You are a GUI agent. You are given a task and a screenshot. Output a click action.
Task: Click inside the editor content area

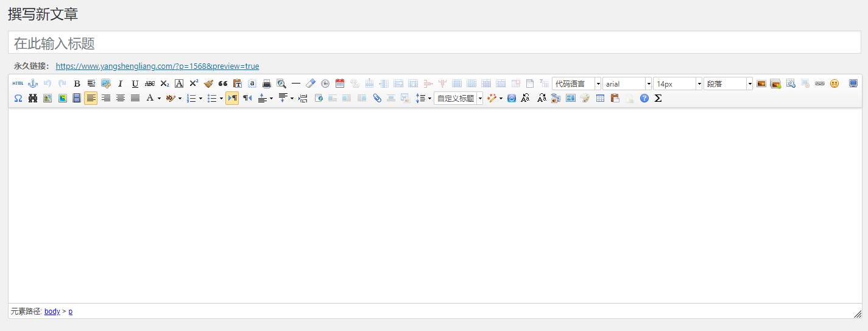point(435,205)
